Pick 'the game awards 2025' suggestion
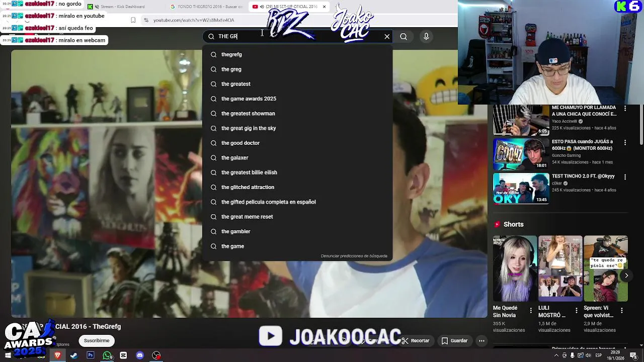The image size is (644, 362). pos(297,99)
